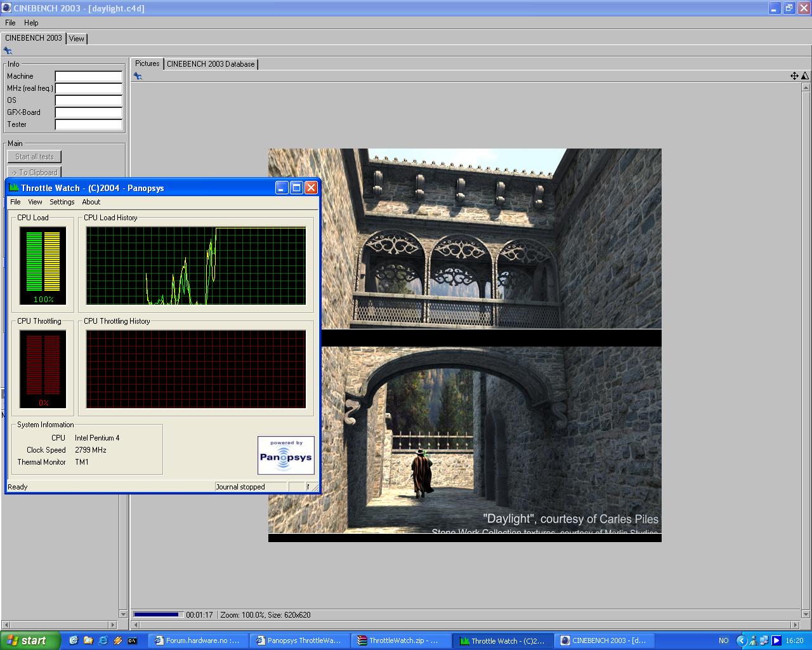Click the Machine input field

(88, 76)
